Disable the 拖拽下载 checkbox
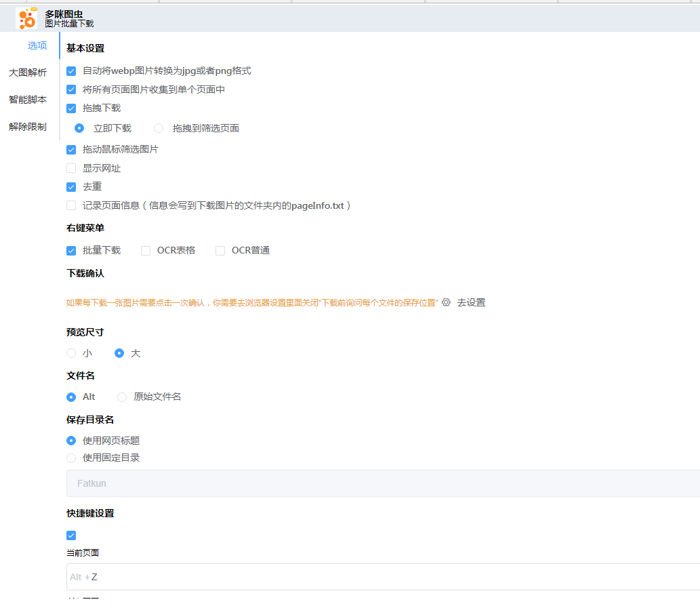Viewport: 700px width, 608px height. coord(71,108)
